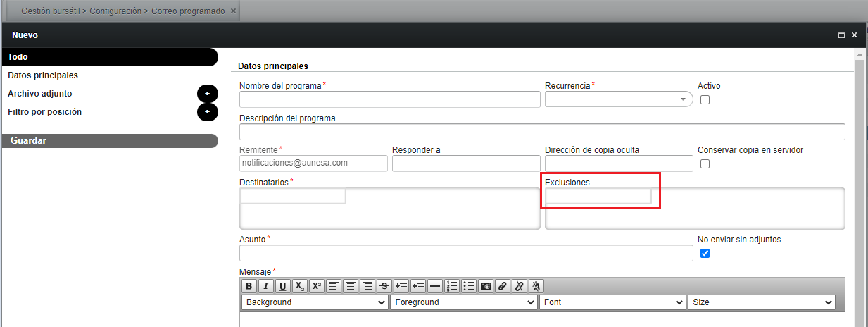Enable the Activo checkbox
The height and width of the screenshot is (327, 868).
click(705, 100)
